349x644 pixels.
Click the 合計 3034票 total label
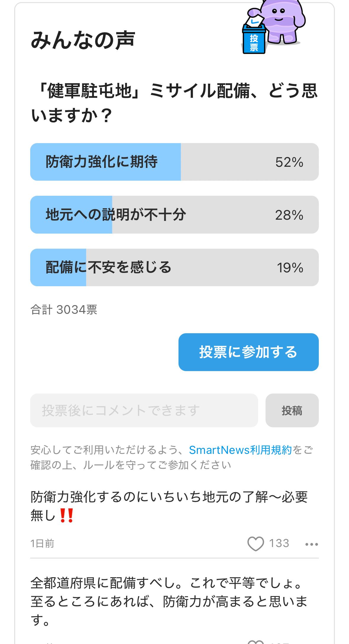tap(64, 310)
